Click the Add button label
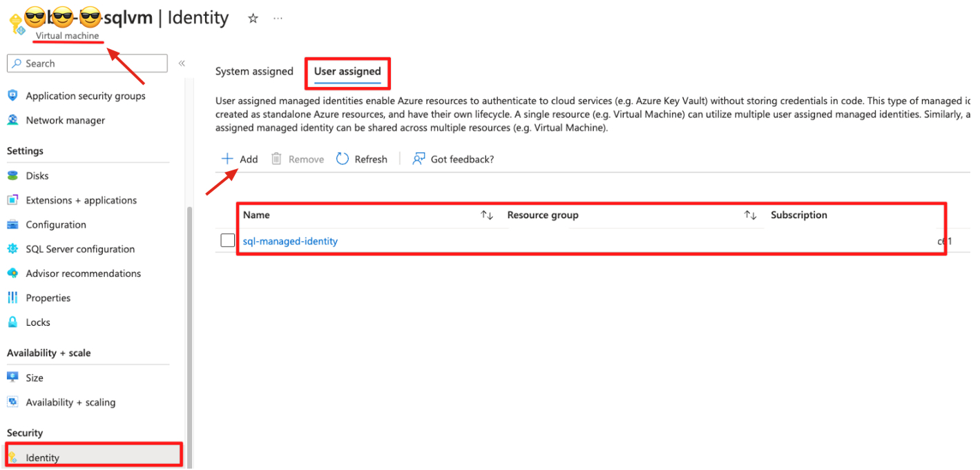980x470 pixels. tap(249, 159)
